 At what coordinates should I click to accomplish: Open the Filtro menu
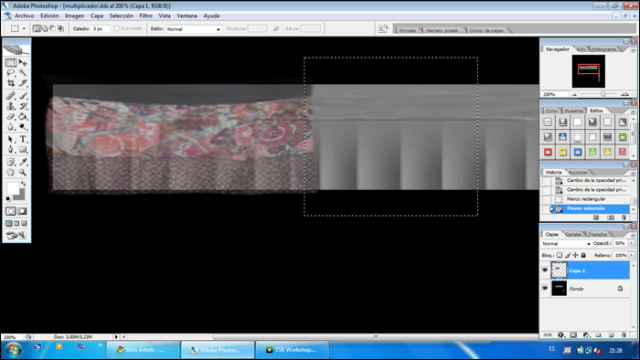[x=146, y=16]
